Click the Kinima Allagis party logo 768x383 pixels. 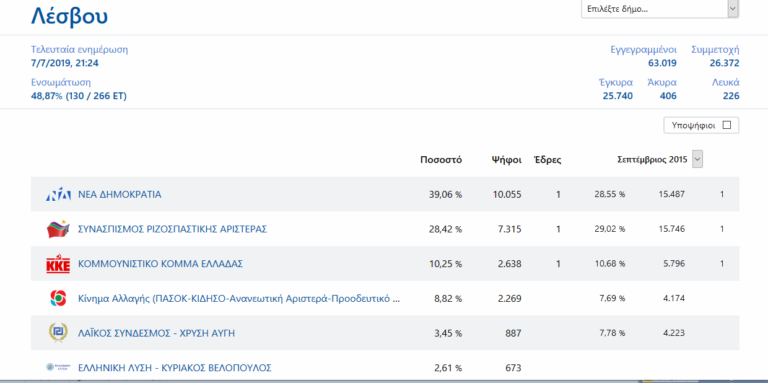(58, 298)
